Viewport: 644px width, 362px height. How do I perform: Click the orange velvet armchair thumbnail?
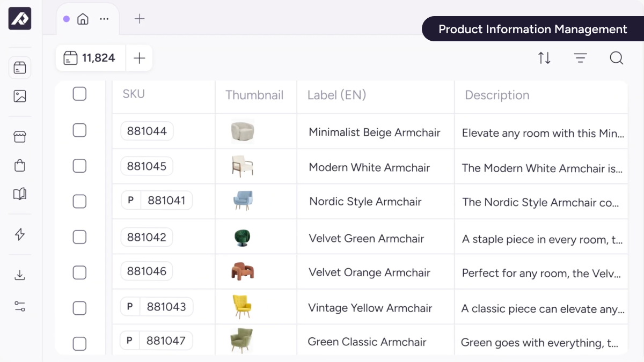click(243, 271)
